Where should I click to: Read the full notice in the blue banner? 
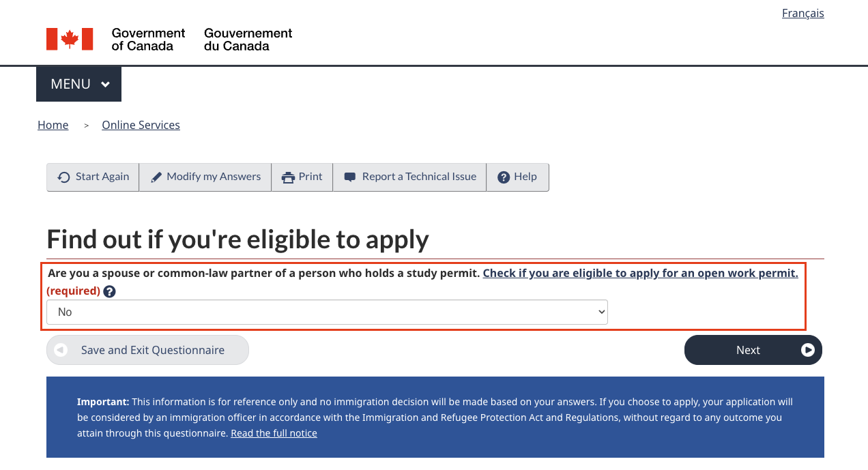(274, 432)
